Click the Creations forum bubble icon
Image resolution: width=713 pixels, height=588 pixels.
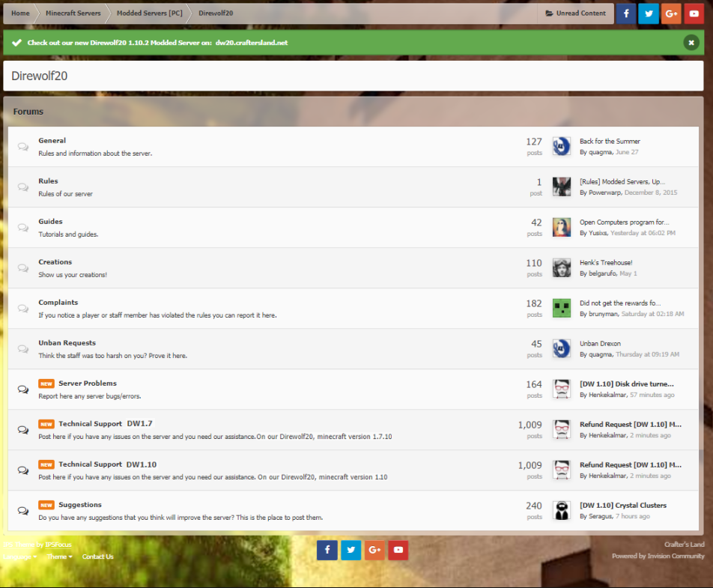pyautogui.click(x=22, y=268)
